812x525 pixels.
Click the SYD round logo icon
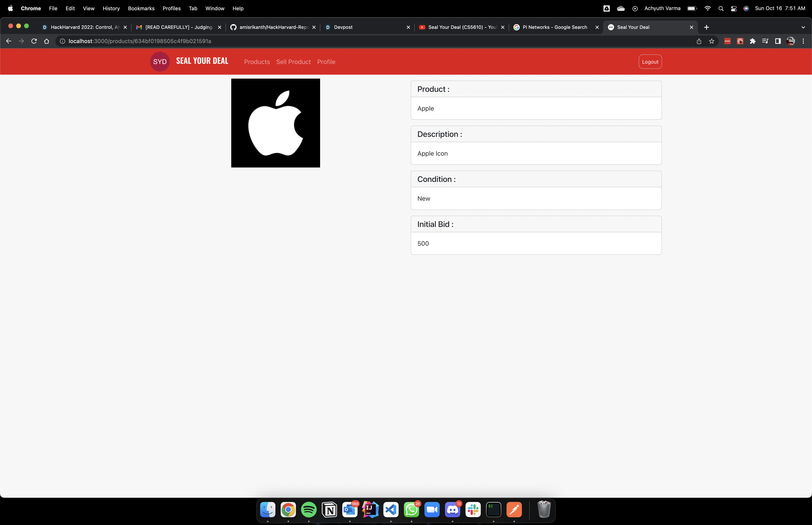(x=160, y=62)
